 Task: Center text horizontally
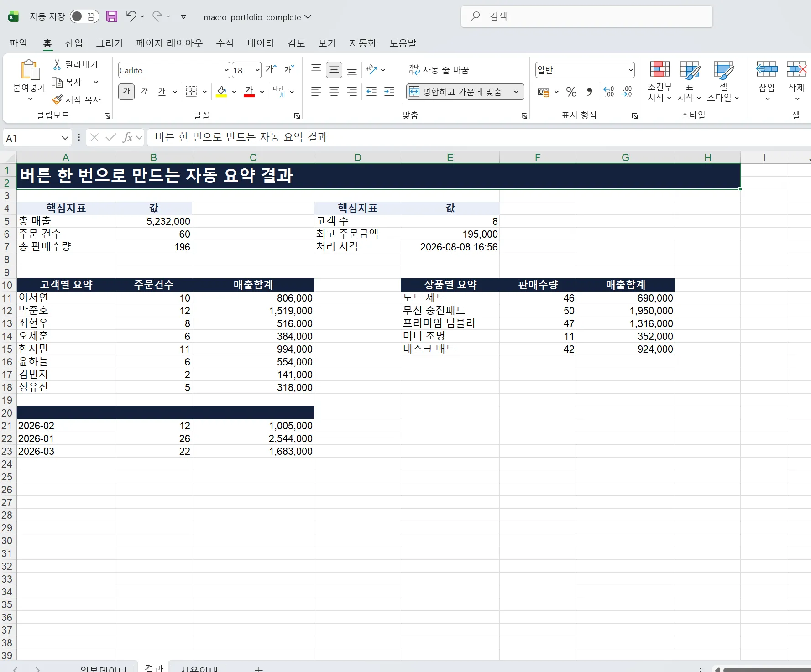334,92
